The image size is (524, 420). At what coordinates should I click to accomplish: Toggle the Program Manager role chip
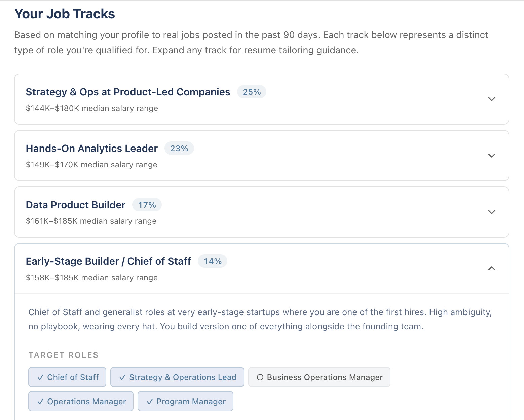[185, 401]
